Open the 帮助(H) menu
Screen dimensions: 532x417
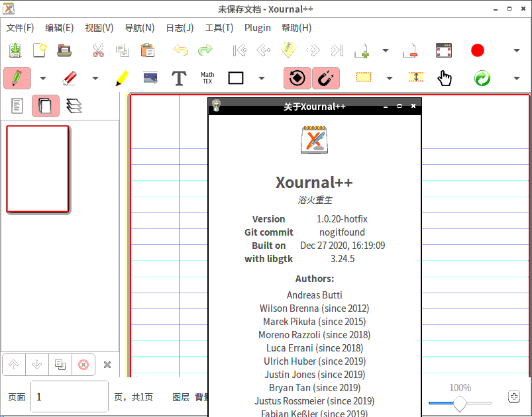tap(297, 28)
